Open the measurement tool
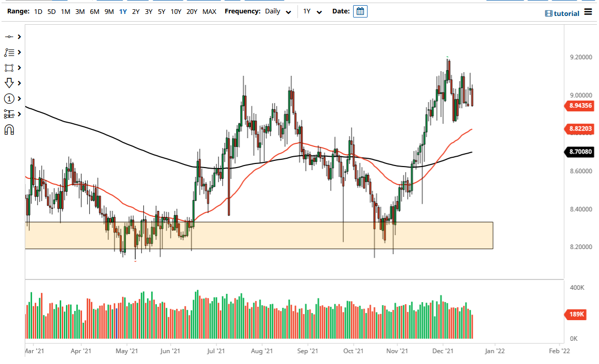Viewport: 599px width, 364px height. 9,114
